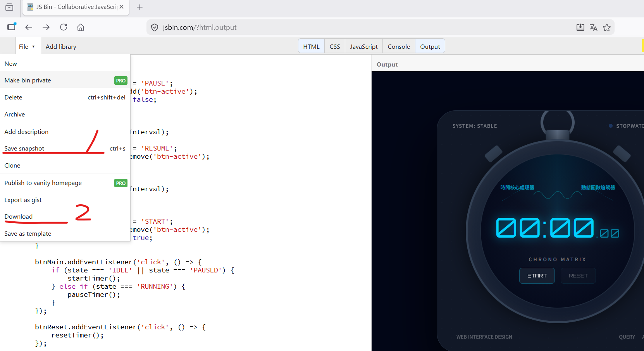Select Save snapshot from File menu
The image size is (644, 351).
pos(24,149)
